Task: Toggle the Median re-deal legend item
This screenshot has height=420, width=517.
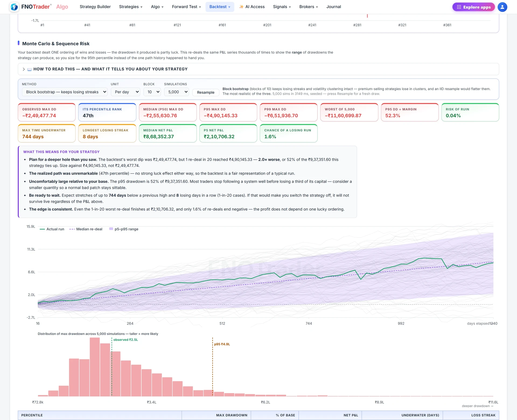Action: 86,229
